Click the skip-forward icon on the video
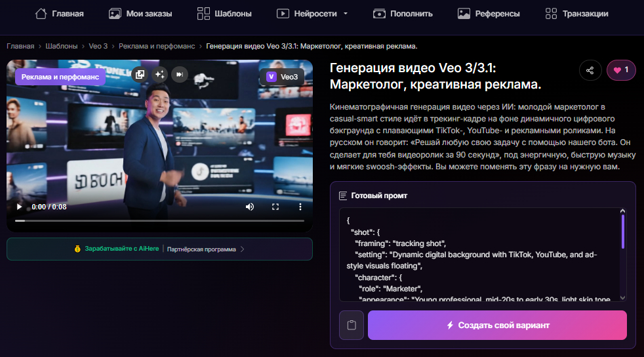 (180, 74)
